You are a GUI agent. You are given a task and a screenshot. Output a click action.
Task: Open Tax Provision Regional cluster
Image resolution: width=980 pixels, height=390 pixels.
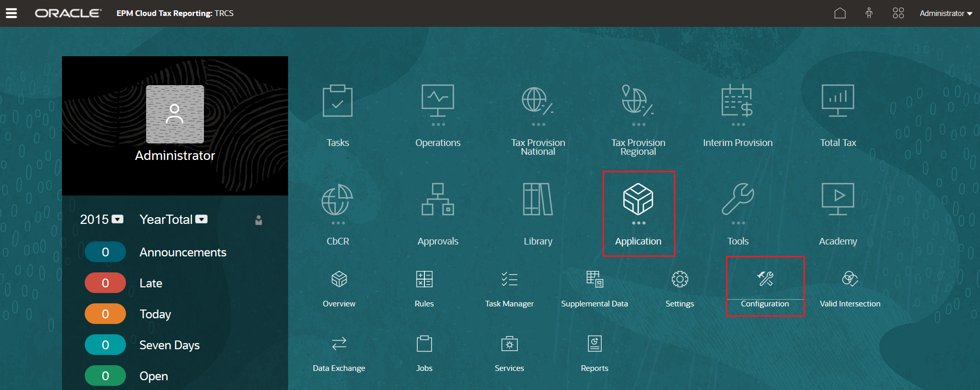click(x=638, y=120)
